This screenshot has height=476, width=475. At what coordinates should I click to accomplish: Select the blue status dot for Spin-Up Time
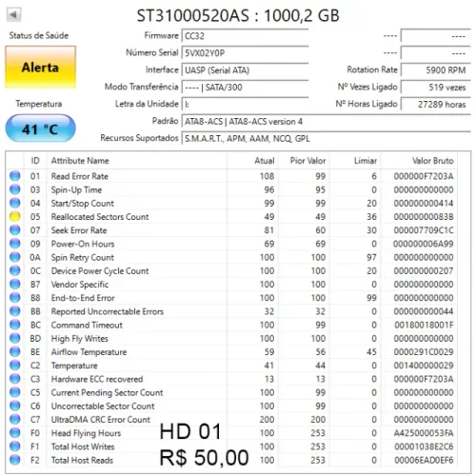[x=14, y=189]
